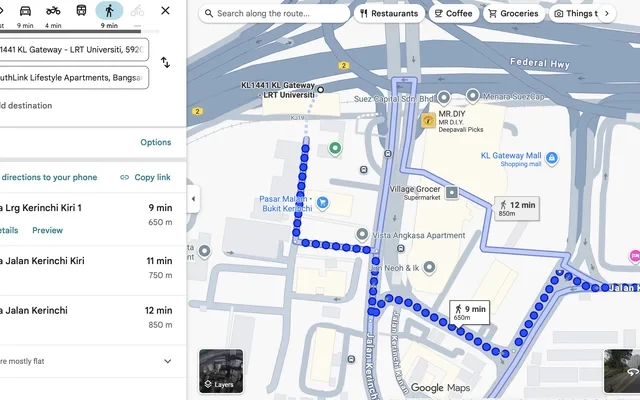This screenshot has height=400, width=640.
Task: Filter by Restaurants along the route
Action: tap(388, 14)
